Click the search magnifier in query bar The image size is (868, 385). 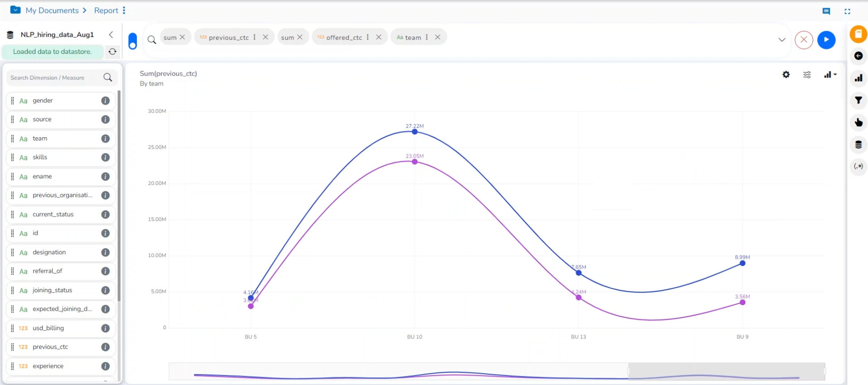[152, 40]
